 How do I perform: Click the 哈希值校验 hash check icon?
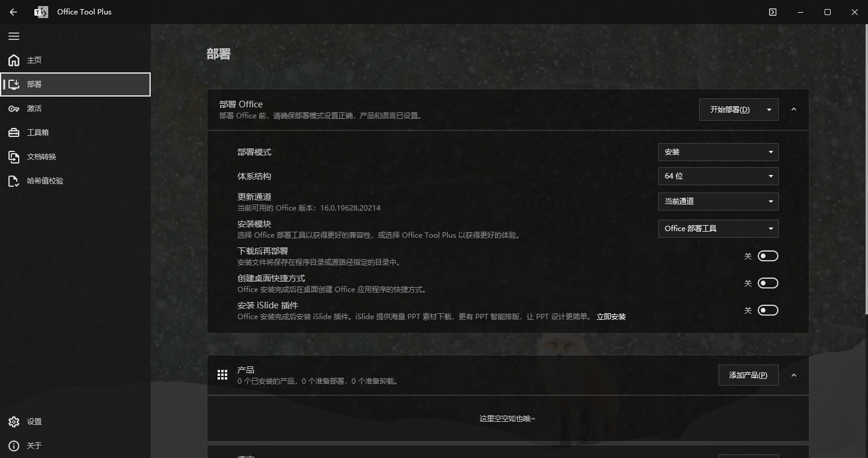pos(14,181)
